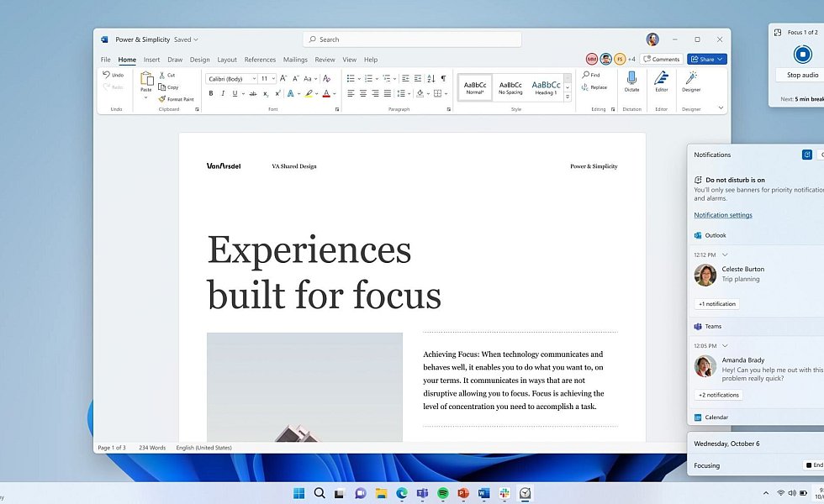Viewport: 824px width, 504px height.
Task: Click the shading paint bucket button
Action: point(420,93)
